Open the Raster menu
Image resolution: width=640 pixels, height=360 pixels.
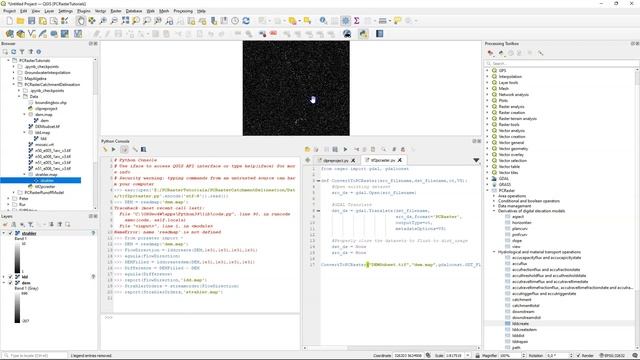[x=116, y=11]
